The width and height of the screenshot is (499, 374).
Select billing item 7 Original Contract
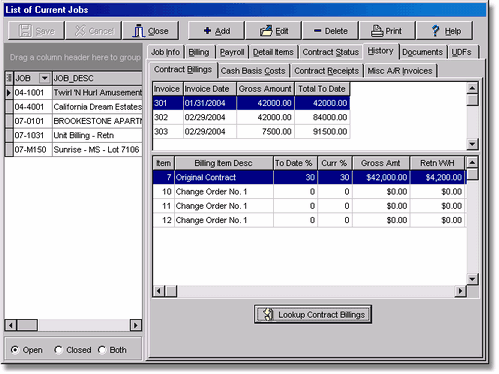pyautogui.click(x=309, y=177)
